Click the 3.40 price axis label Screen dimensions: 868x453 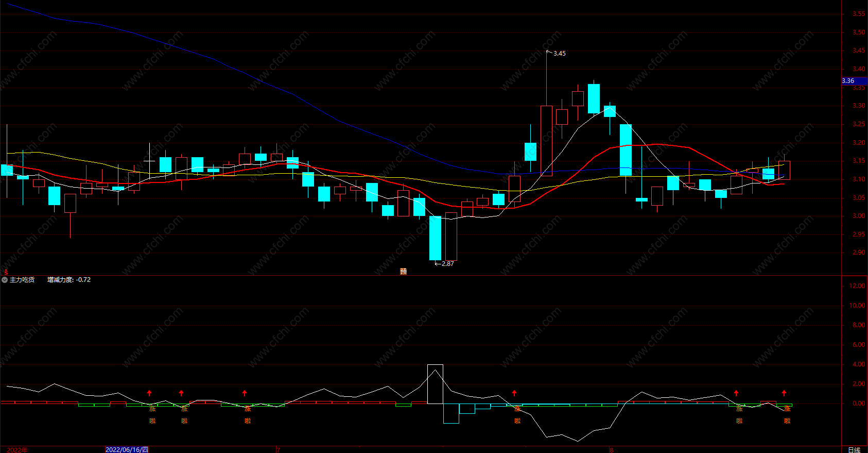(859, 69)
